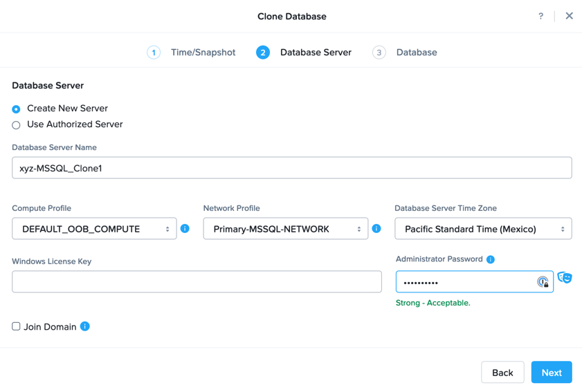Close the Clone Database dialog

click(x=569, y=16)
